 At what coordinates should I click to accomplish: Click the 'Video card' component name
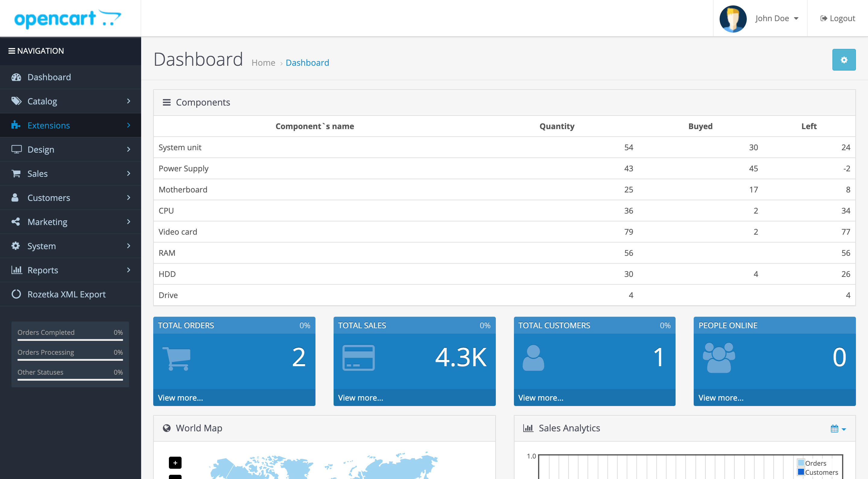pos(178,232)
